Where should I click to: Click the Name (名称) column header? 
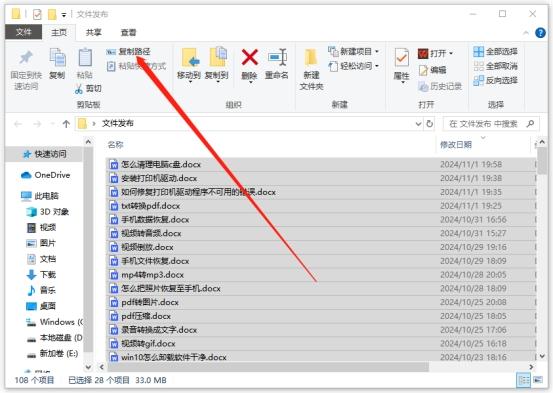(115, 145)
